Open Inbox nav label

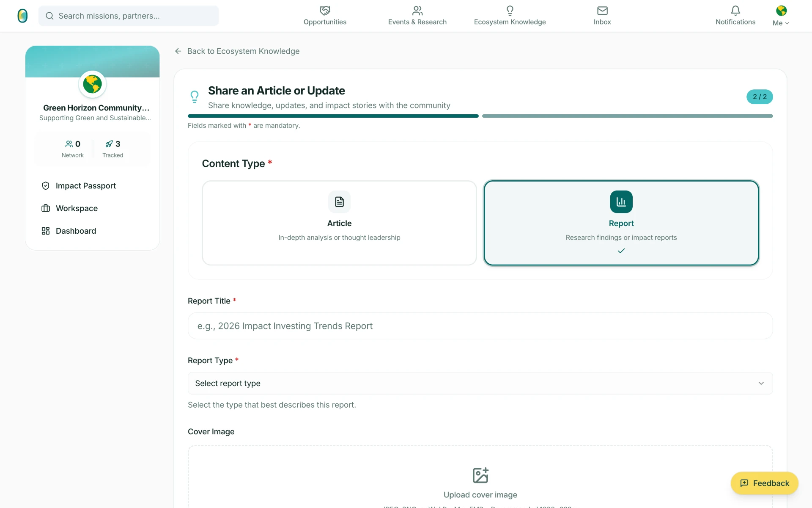point(602,22)
